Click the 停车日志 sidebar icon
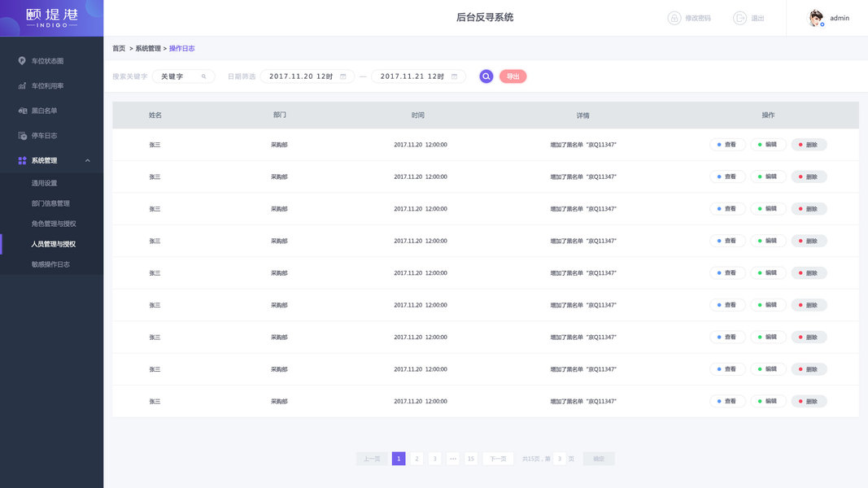The height and width of the screenshot is (488, 868). 22,136
